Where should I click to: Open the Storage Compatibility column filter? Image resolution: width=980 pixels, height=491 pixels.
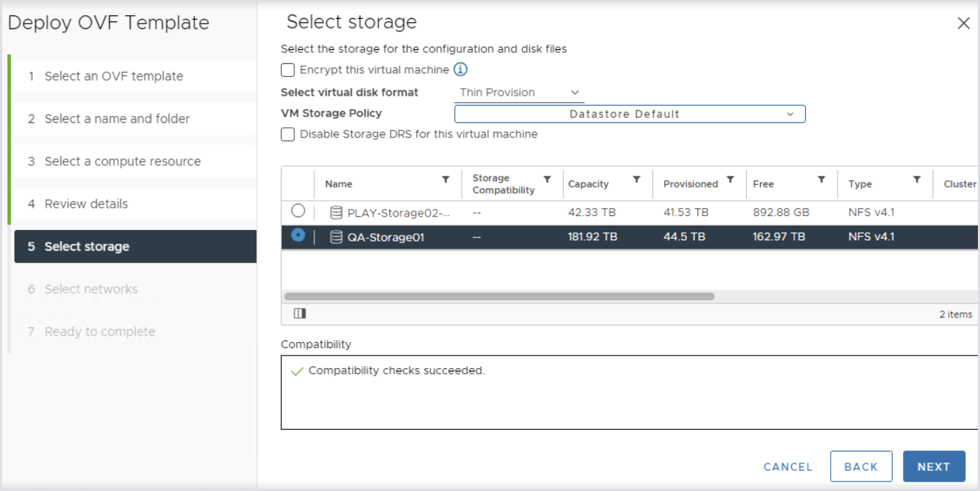pos(547,179)
